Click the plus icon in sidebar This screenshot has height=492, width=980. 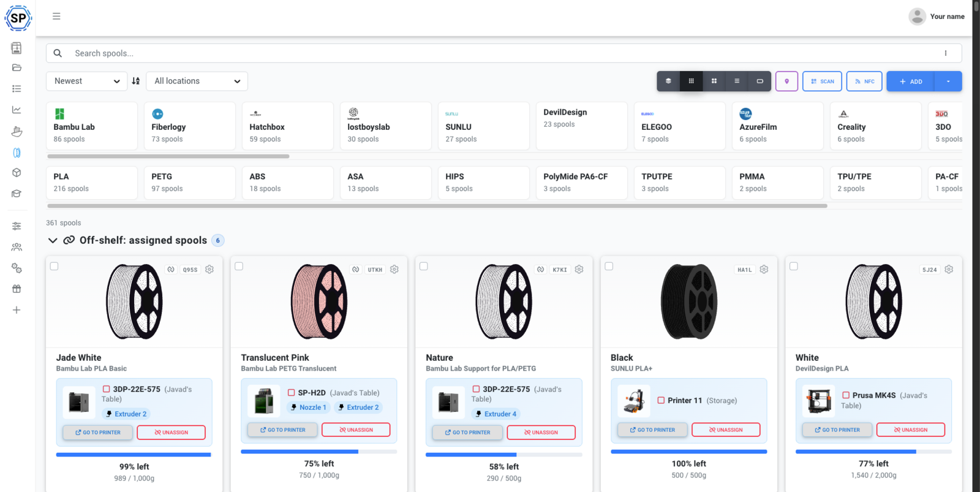(17, 310)
